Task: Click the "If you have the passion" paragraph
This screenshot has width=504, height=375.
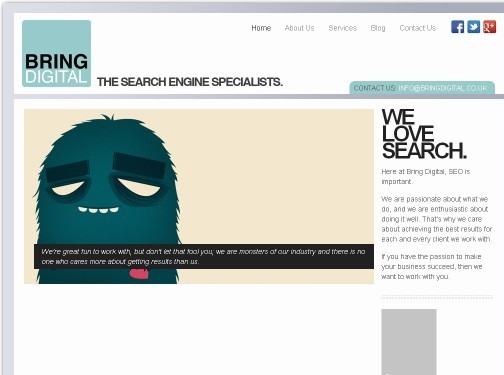Action: click(x=432, y=266)
